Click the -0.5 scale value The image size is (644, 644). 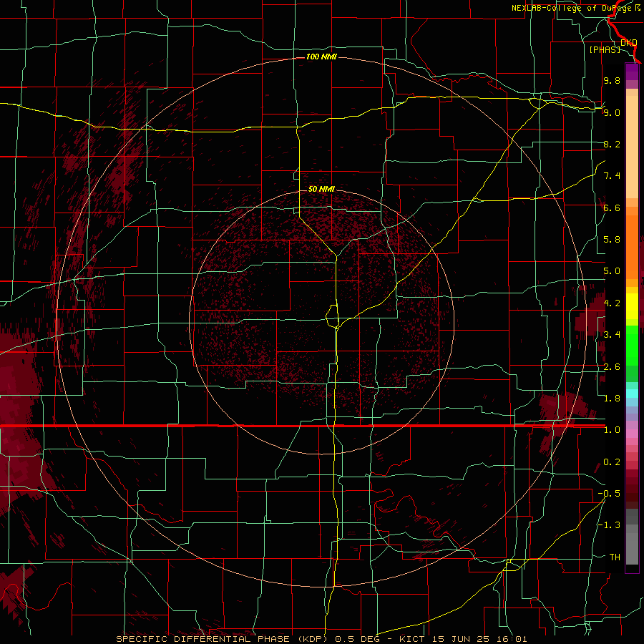click(609, 494)
